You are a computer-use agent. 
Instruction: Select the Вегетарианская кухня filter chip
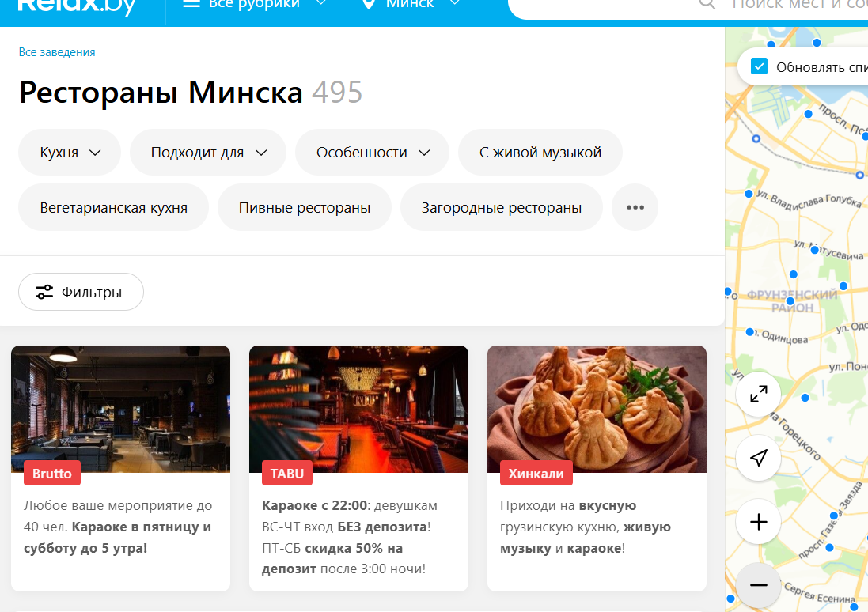(x=113, y=207)
